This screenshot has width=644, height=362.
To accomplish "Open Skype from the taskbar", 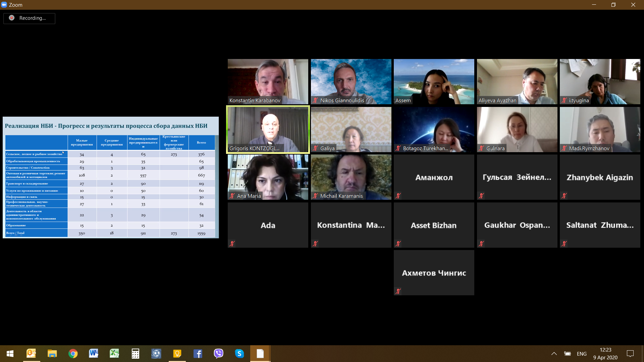I will click(239, 354).
